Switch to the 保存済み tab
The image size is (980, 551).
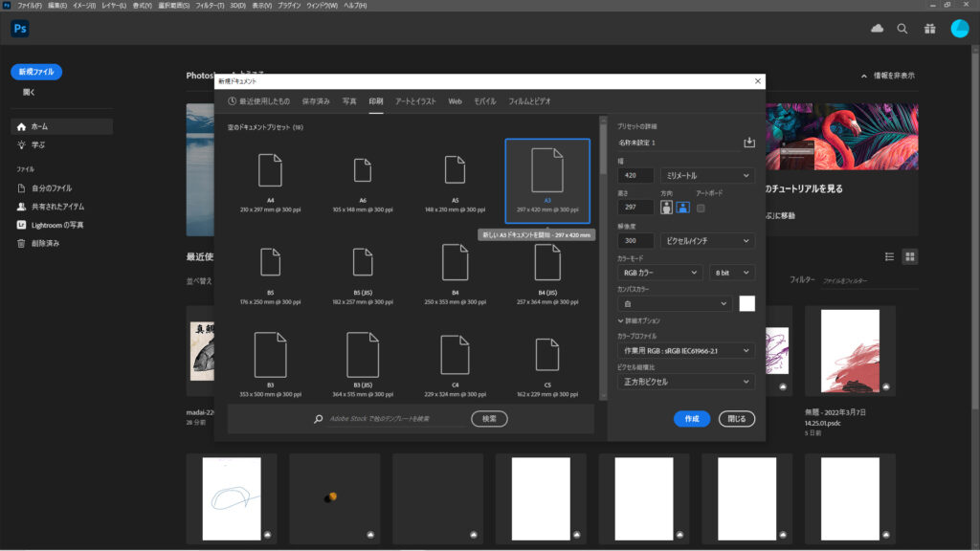pos(316,101)
